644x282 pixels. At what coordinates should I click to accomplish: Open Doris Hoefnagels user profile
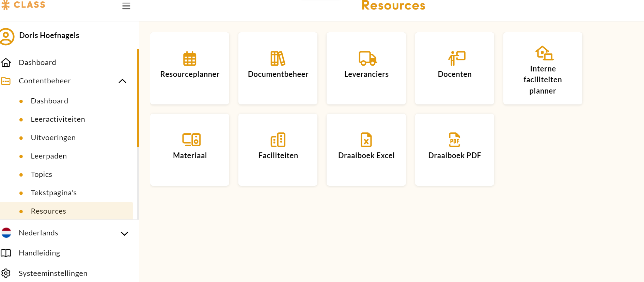pyautogui.click(x=49, y=36)
